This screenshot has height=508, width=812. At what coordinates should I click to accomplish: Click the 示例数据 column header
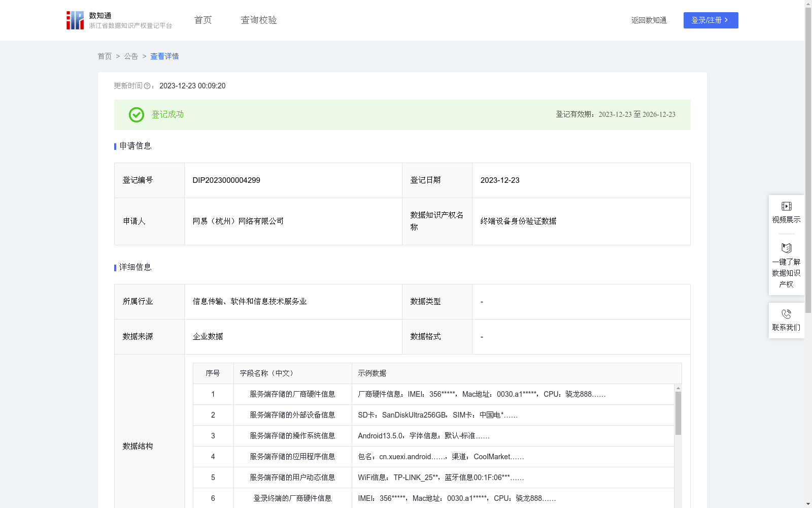click(x=517, y=373)
